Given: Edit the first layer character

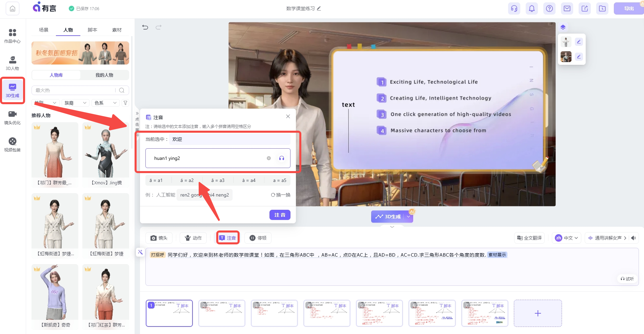Looking at the screenshot, I should 579,42.
